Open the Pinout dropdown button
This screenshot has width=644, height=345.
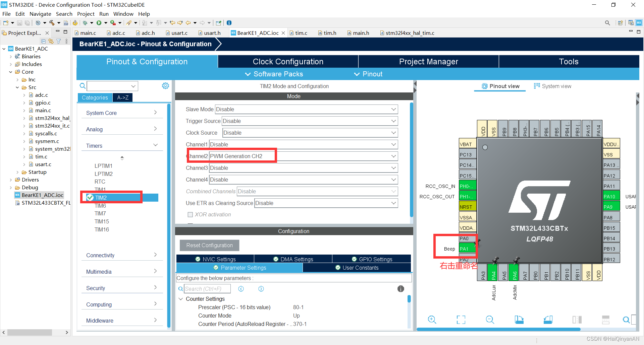(368, 74)
